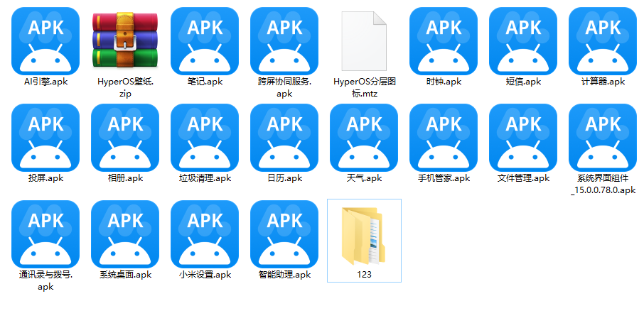This screenshot has width=644, height=323.
Task: Click the 计算器.apk file icon
Action: click(603, 40)
